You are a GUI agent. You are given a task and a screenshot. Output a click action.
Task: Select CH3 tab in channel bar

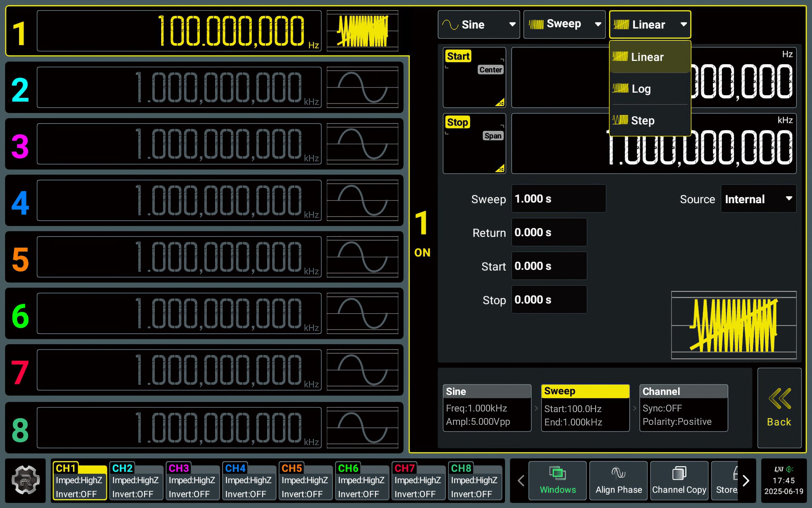coord(192,481)
